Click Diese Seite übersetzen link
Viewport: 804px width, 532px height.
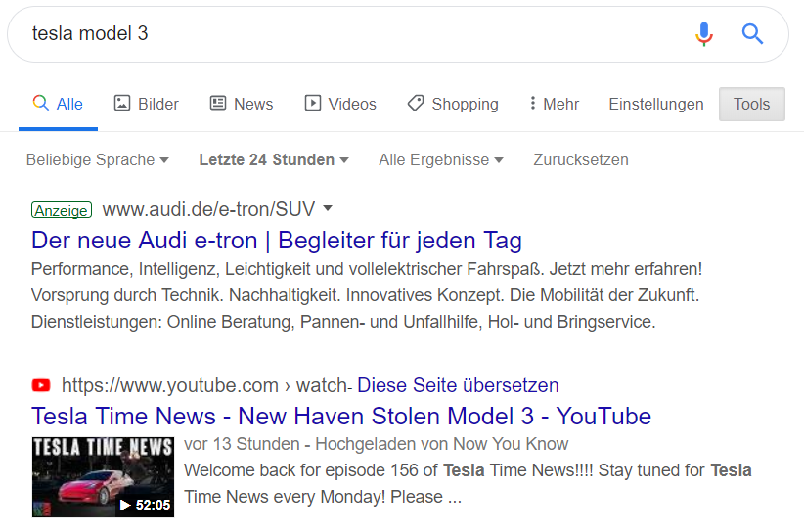point(458,385)
